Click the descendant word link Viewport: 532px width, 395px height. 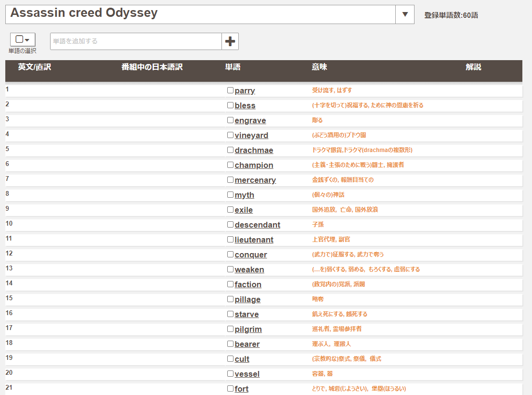tap(258, 225)
